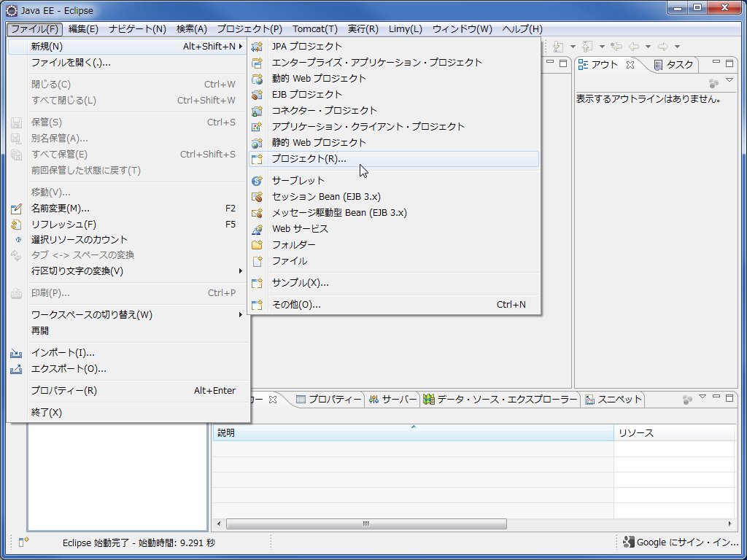Click the サンプル(X)... icon
The width and height of the screenshot is (747, 560).
click(x=257, y=283)
